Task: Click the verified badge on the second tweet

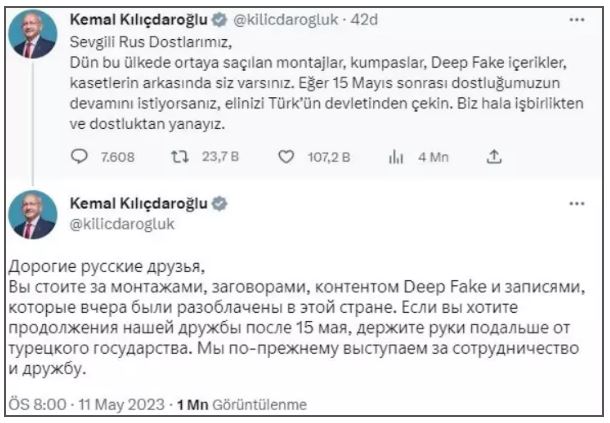Action: coord(219,204)
